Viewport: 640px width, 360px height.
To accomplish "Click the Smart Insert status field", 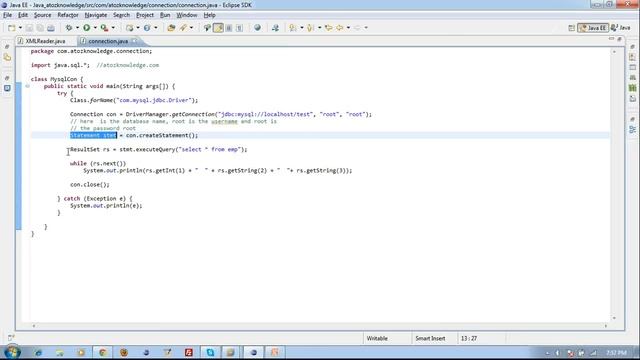I will click(430, 338).
